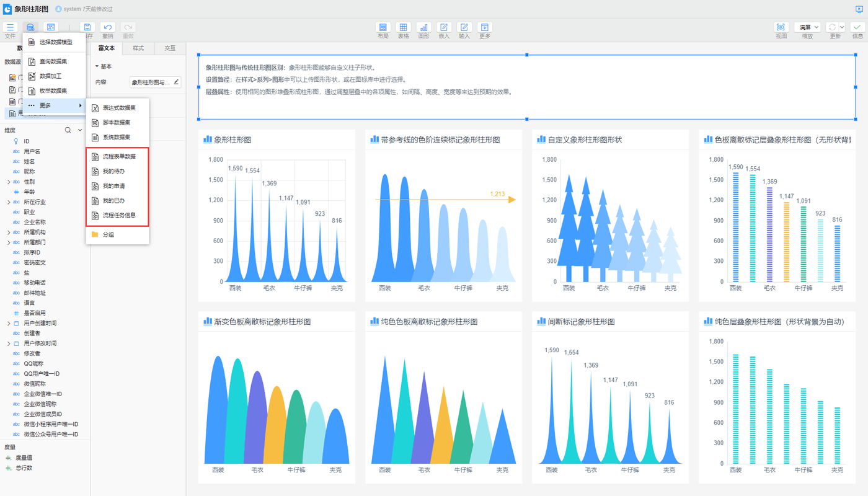Click the 输入 input component icon
Screen dimensions: 868x496
point(464,27)
